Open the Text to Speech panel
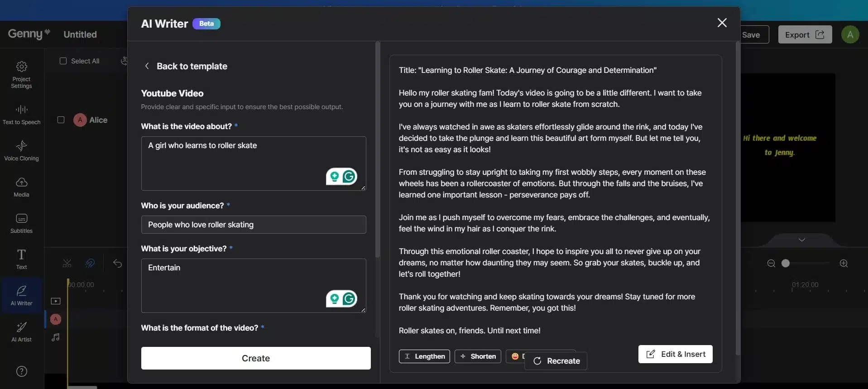Image resolution: width=868 pixels, height=389 pixels. (21, 115)
